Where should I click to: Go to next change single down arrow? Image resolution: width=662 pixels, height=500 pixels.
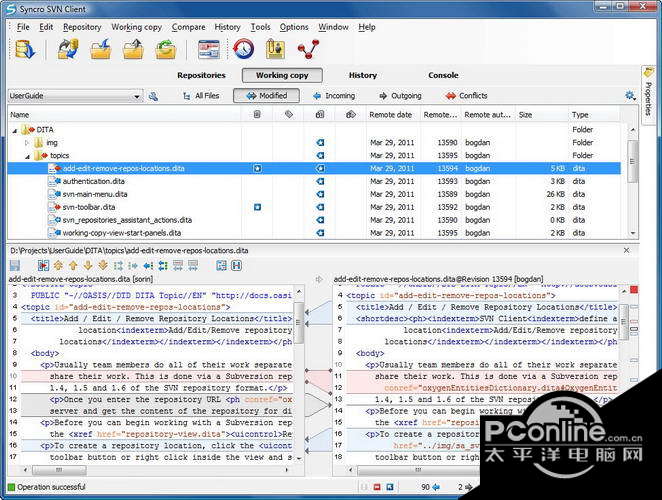pos(88,266)
